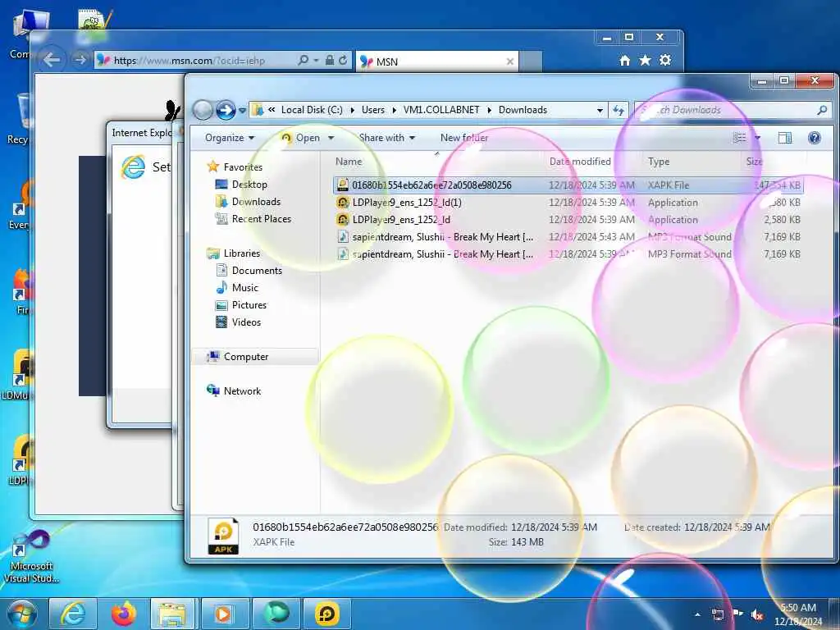Open the LDPlayer taskbar icon

click(x=326, y=614)
